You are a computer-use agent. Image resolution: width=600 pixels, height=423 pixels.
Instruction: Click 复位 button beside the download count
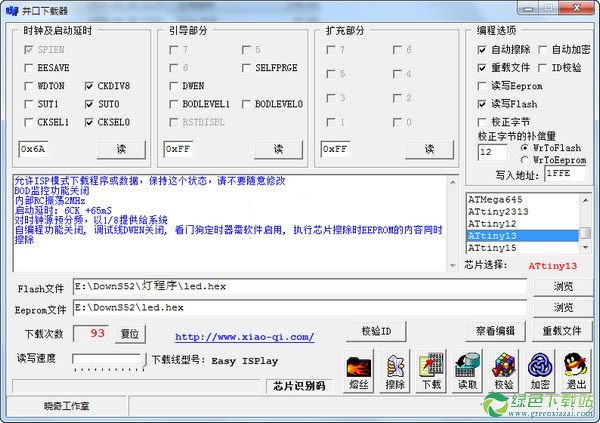tap(129, 332)
